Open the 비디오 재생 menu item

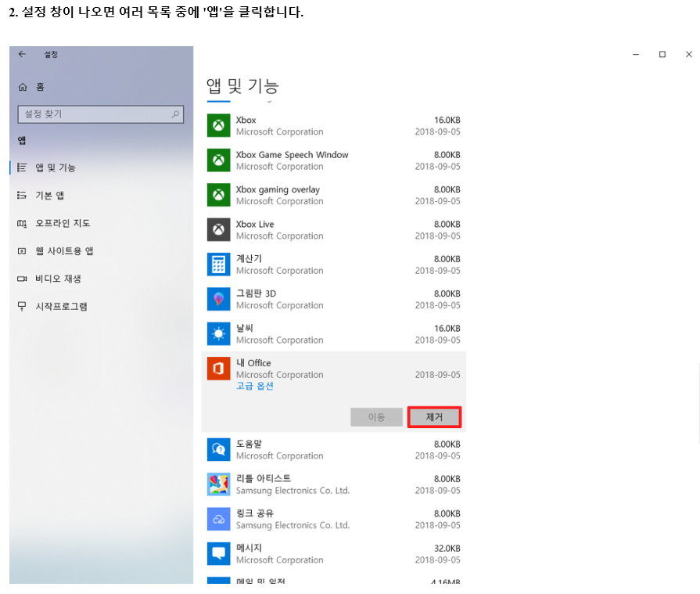pos(102,279)
